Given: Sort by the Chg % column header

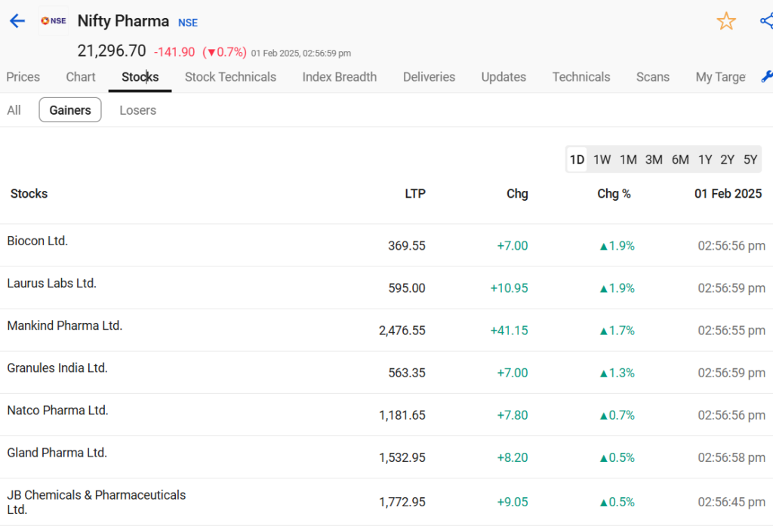Looking at the screenshot, I should tap(614, 194).
